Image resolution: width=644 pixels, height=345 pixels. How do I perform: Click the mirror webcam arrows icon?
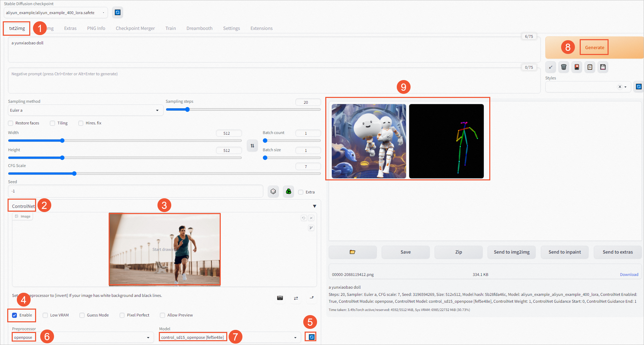point(296,298)
